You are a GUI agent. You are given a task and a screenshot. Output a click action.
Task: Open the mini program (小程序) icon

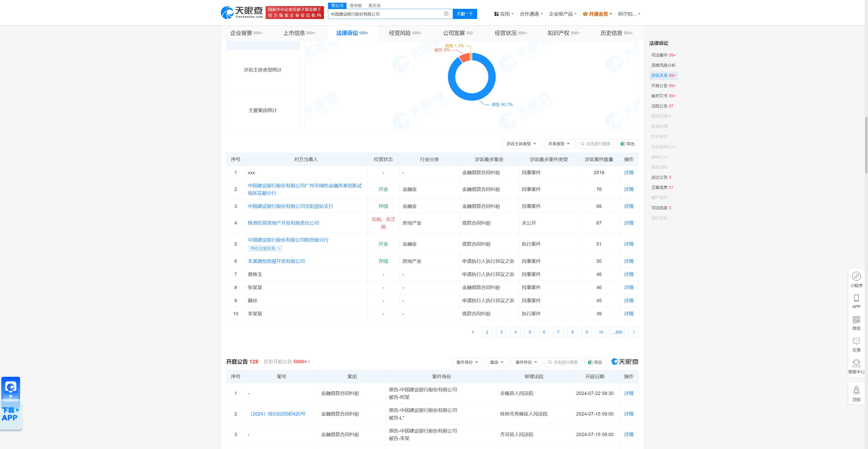pos(856,276)
